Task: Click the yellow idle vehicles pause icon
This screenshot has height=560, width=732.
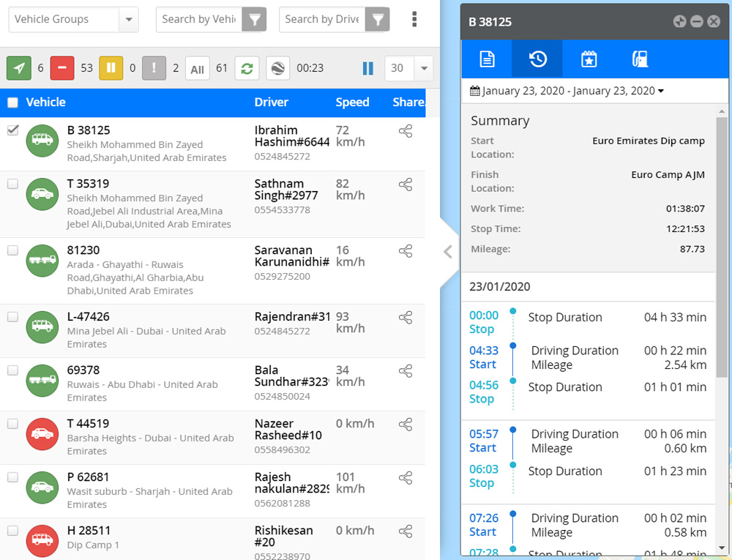Action: (111, 68)
